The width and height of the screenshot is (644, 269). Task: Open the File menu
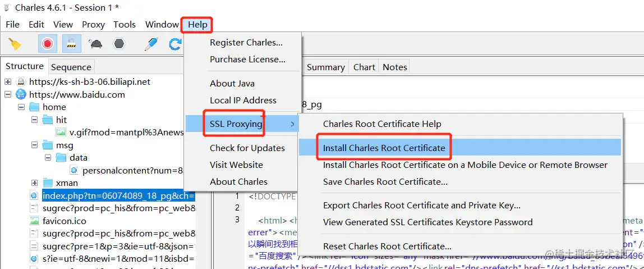(13, 25)
